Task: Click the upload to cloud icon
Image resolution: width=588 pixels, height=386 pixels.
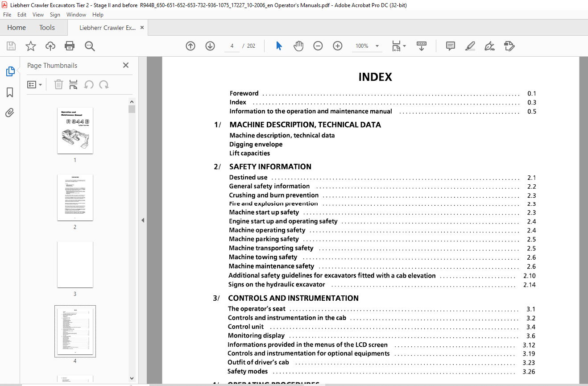Action: [50, 46]
